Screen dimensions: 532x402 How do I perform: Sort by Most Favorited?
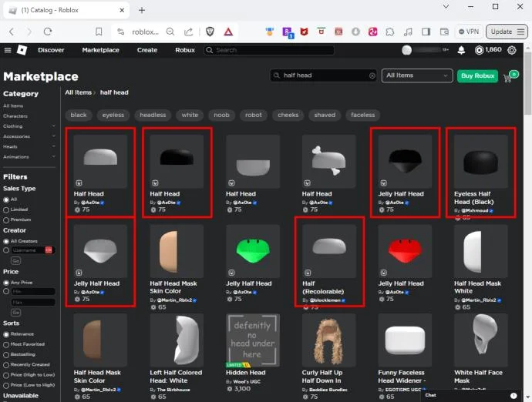6,344
